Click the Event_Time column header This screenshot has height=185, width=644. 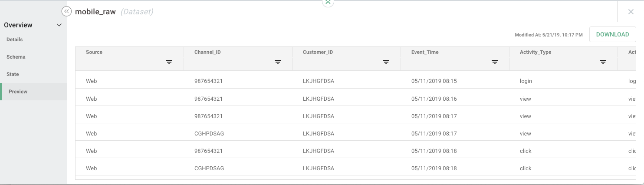click(425, 52)
